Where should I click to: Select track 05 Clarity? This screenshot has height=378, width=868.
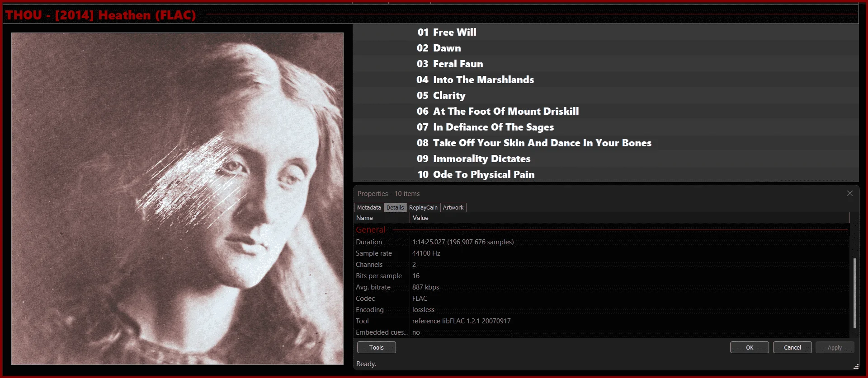[606, 95]
